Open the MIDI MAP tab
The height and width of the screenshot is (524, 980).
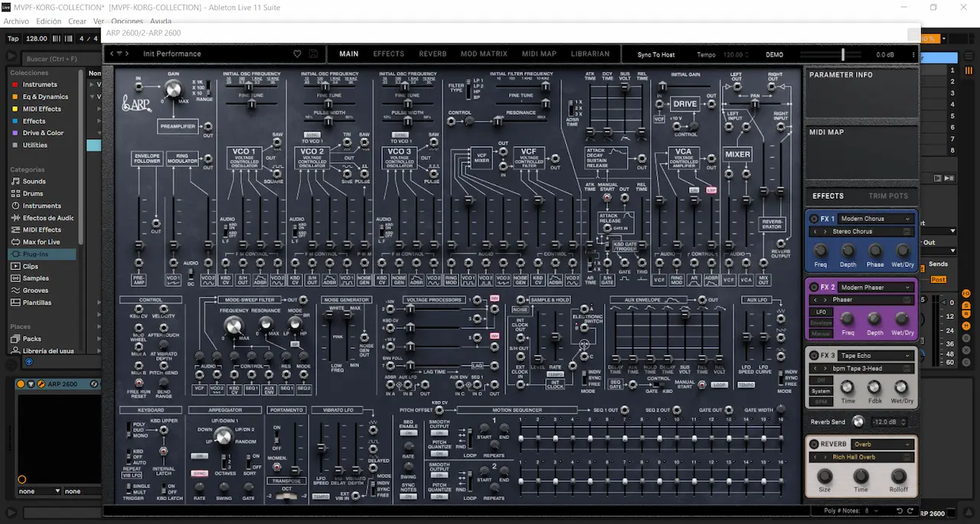click(539, 54)
